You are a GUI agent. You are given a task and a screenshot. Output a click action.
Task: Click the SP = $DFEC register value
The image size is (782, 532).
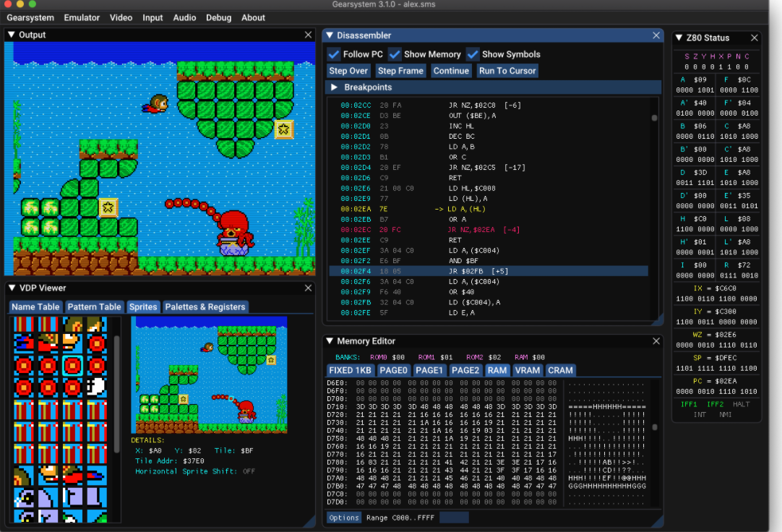(717, 358)
